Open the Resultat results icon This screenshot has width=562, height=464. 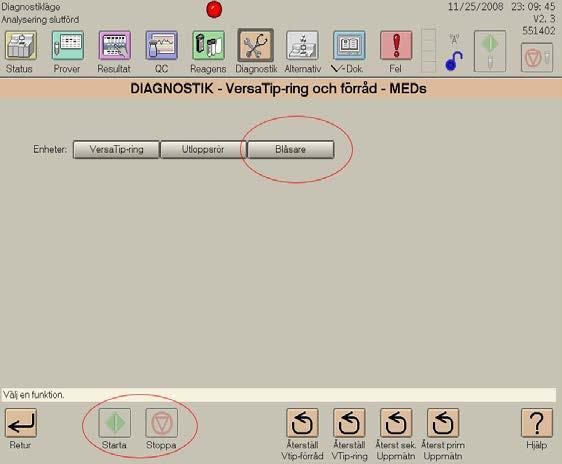pyautogui.click(x=115, y=46)
